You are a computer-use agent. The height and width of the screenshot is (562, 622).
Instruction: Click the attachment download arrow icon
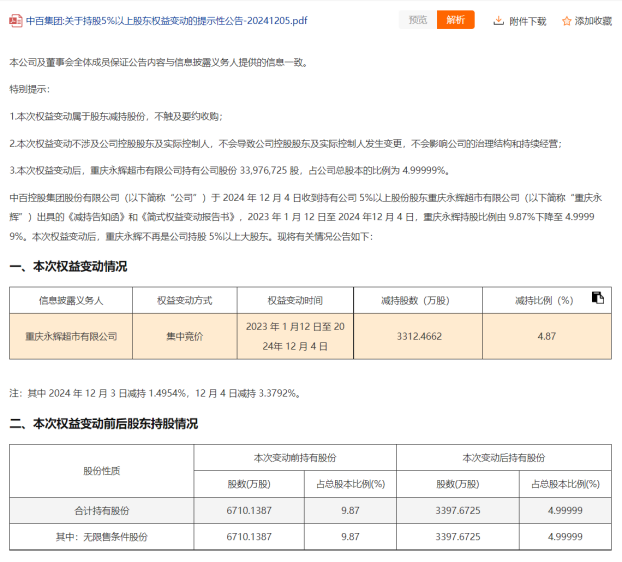point(498,21)
